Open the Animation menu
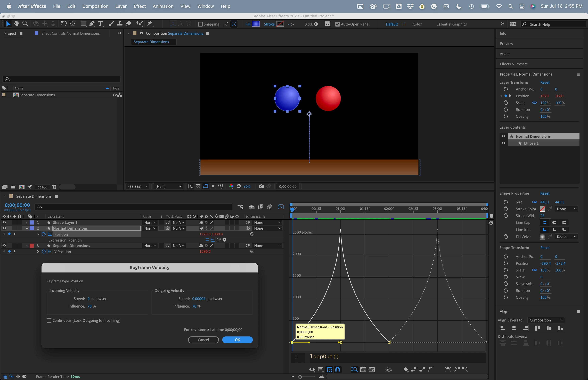588x380 pixels. [x=163, y=6]
